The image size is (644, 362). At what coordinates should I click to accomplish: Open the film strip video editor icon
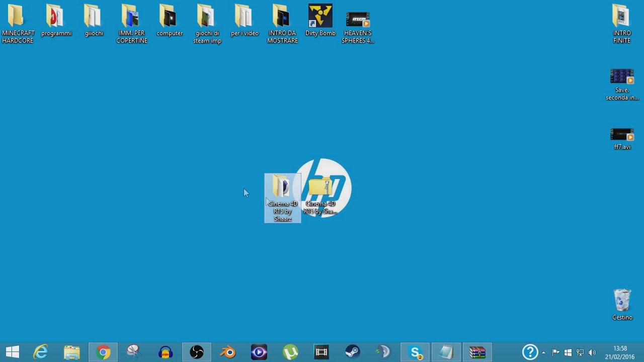[x=321, y=352]
